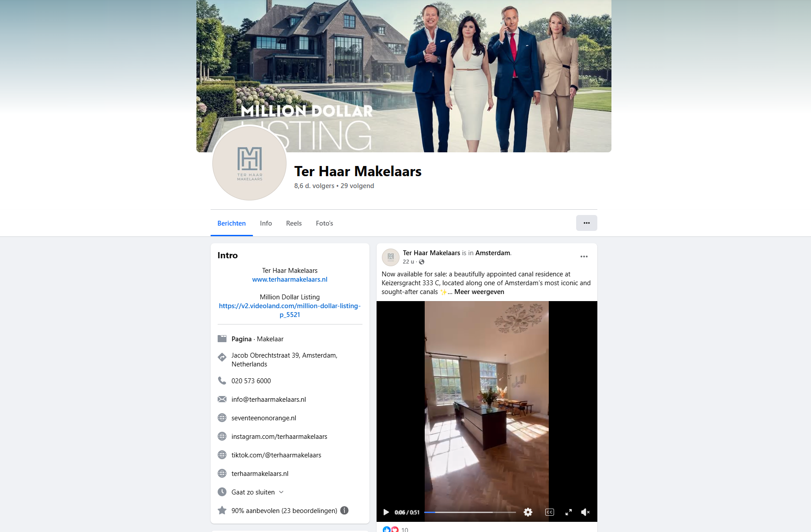Open instagram.com/terhaarmakelaars link
Screen dimensions: 811x532
279,437
